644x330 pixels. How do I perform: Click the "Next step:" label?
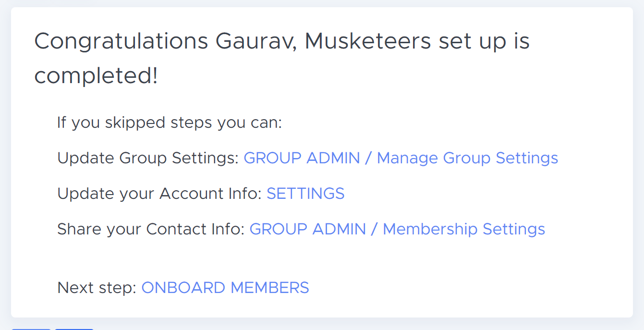coord(97,288)
